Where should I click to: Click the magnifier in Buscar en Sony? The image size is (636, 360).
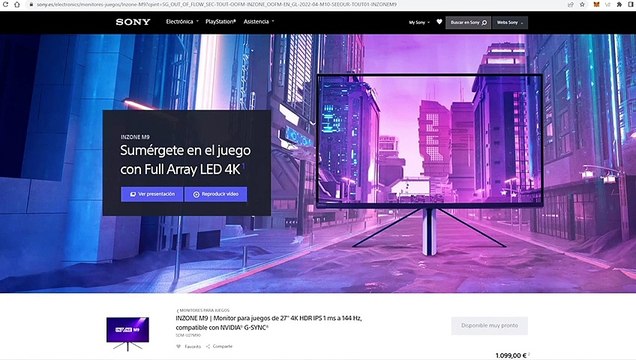point(484,23)
